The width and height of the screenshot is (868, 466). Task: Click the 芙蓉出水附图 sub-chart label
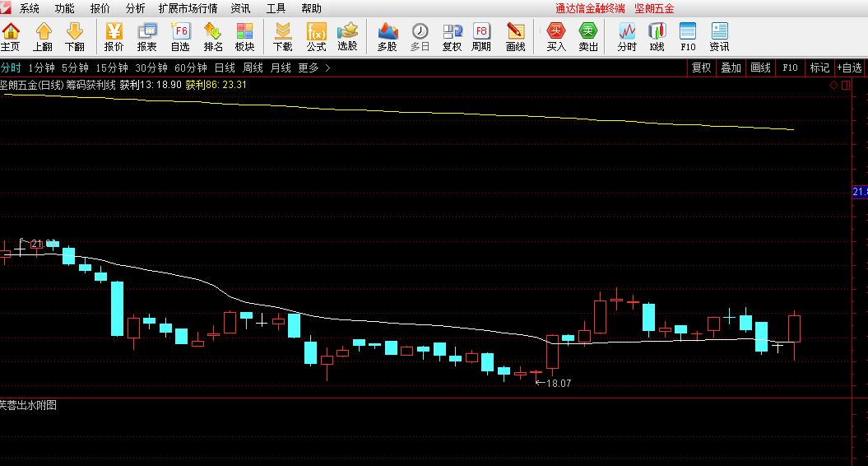tap(28, 405)
